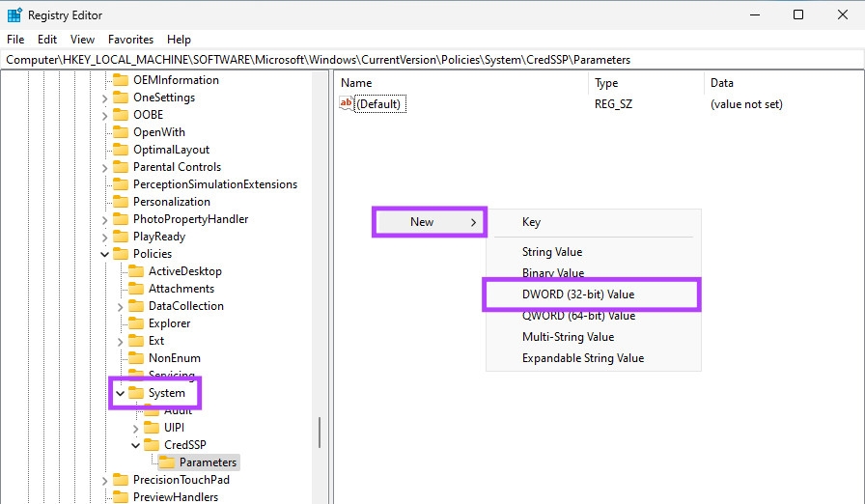Expand the OneSettings key

[105, 98]
